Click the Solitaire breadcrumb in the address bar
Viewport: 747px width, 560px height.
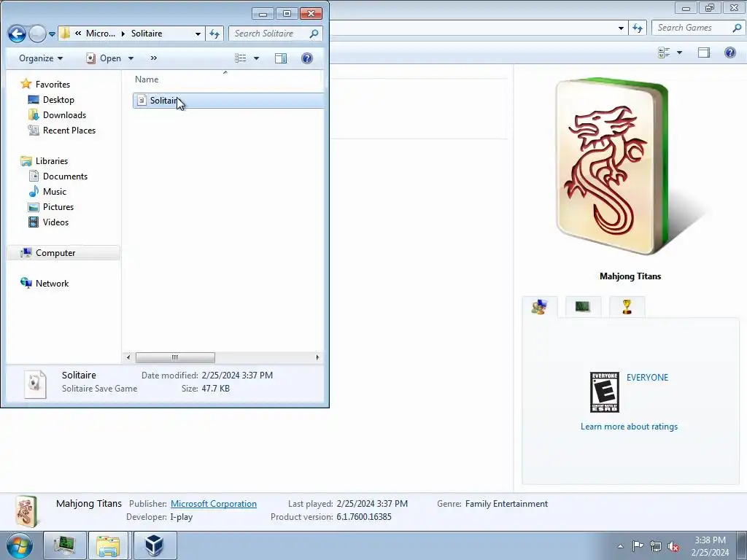146,34
